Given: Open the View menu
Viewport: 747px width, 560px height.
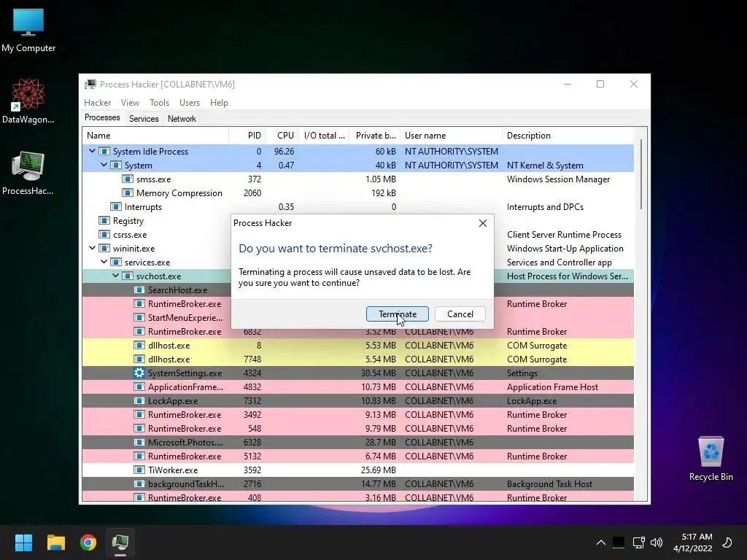Looking at the screenshot, I should point(130,102).
